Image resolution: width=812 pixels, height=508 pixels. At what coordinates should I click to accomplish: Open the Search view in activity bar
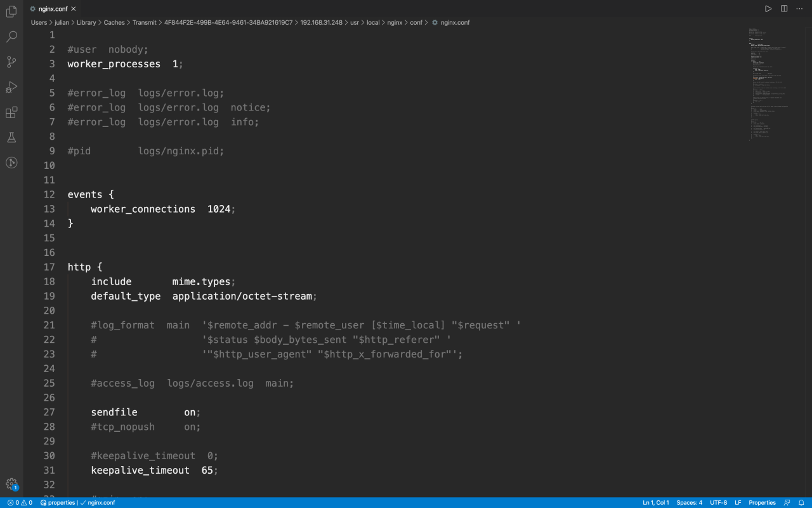11,37
